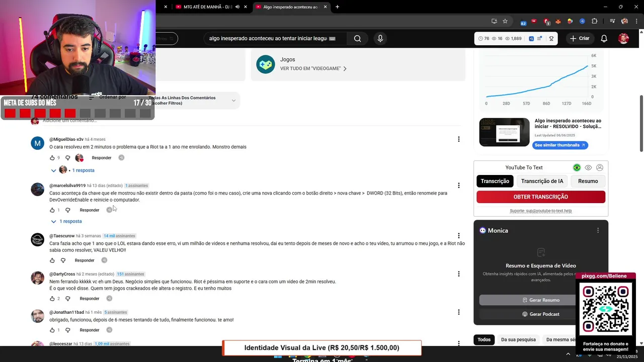
Task: Open 'Ordenar por' comment sorting
Action: [108, 97]
